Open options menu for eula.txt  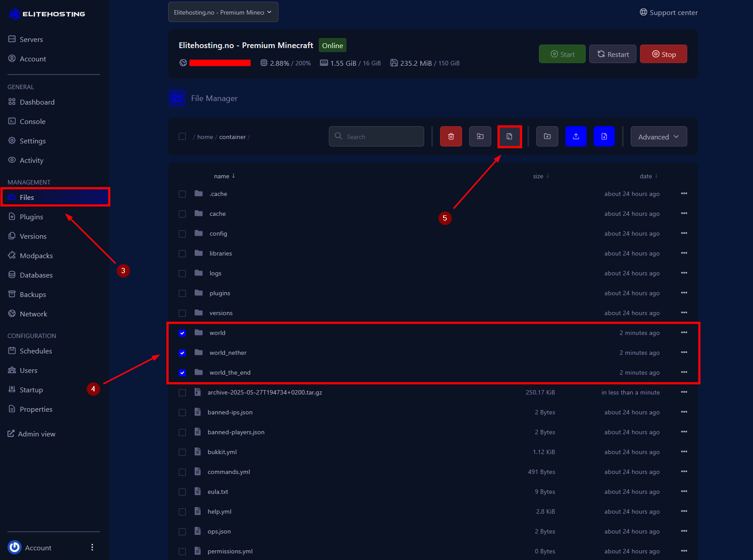(x=684, y=491)
